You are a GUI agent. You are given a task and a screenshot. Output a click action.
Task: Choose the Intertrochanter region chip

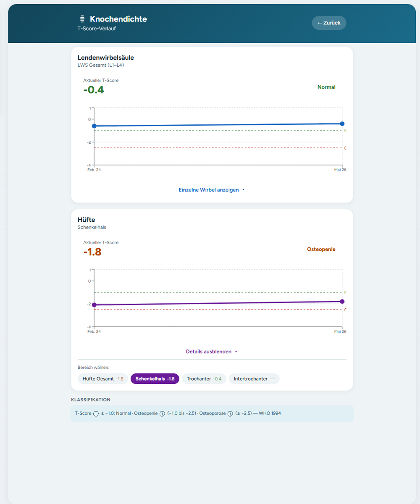pos(254,379)
